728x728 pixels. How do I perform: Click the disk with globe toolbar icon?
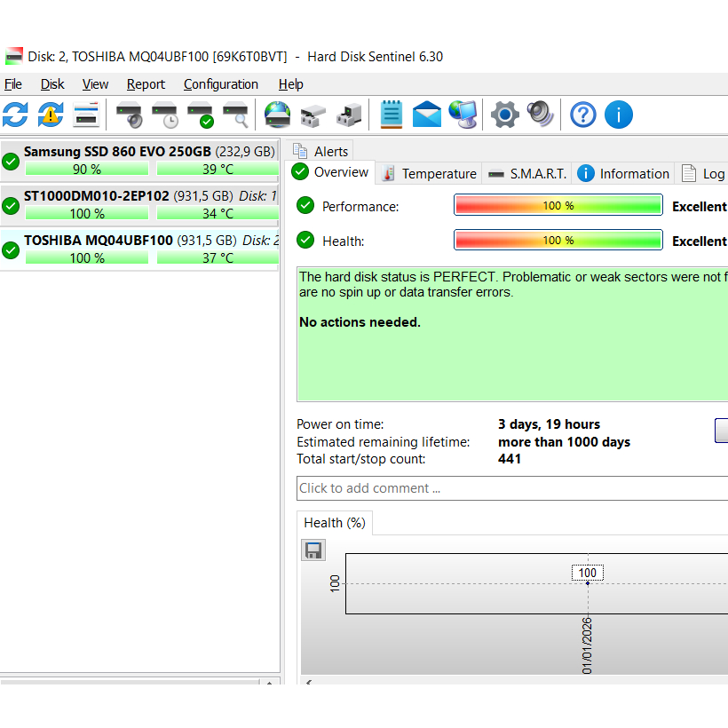point(278,115)
